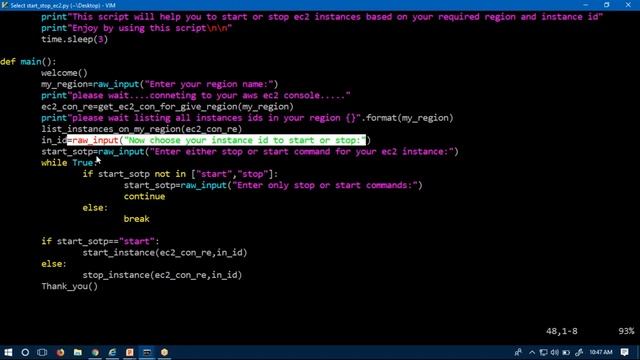
Task: Open network status tray icon
Action: point(543,352)
